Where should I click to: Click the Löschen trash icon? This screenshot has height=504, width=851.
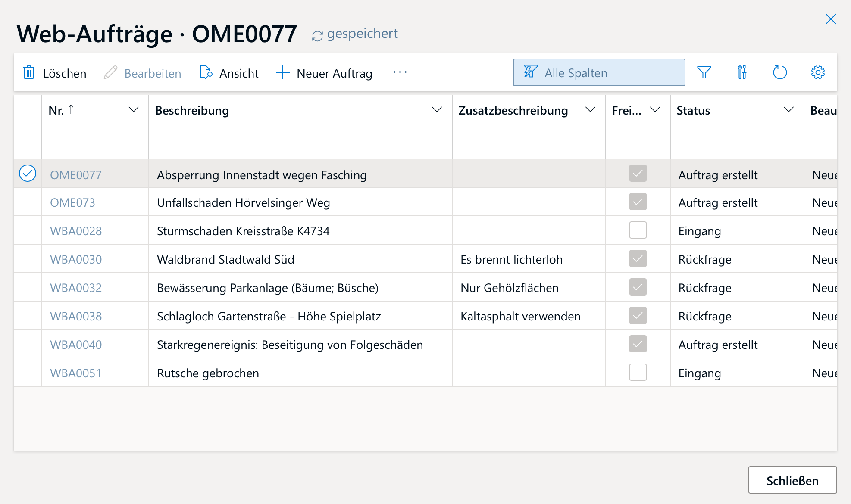[x=29, y=73]
